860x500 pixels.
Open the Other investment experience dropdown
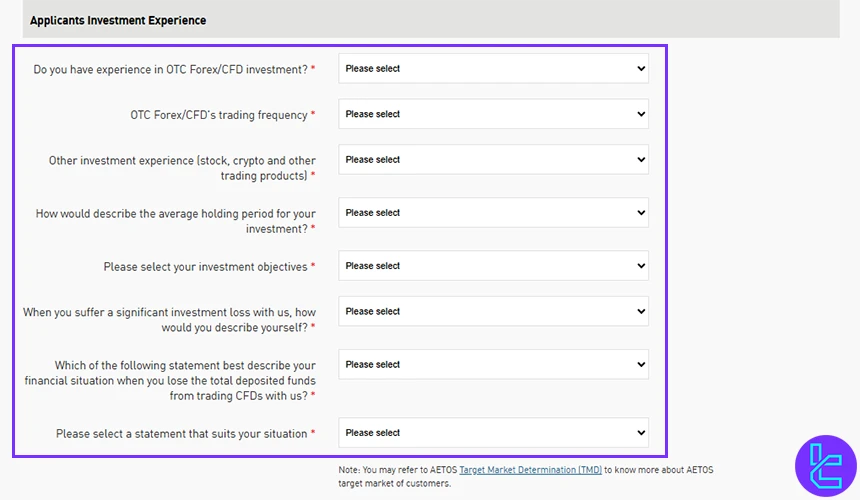click(493, 160)
